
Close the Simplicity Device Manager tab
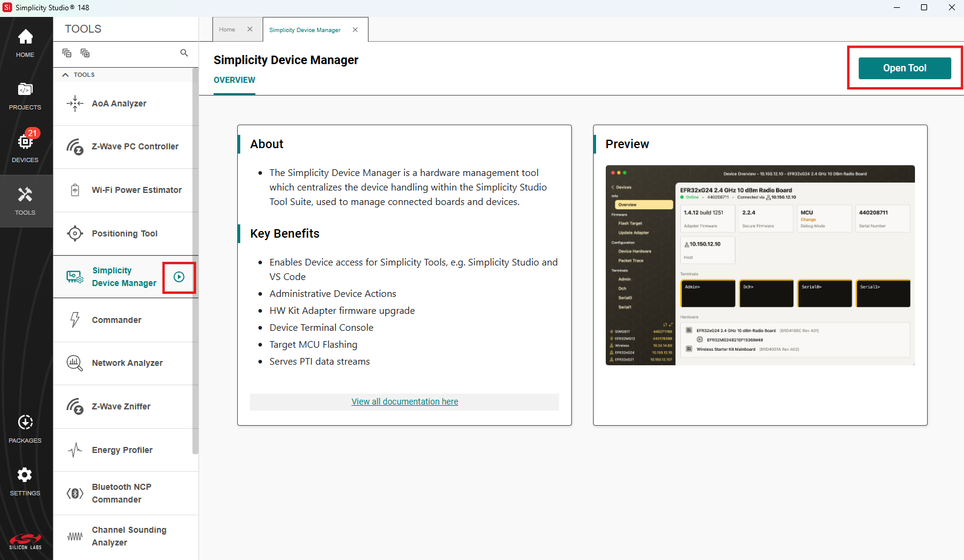(x=355, y=30)
